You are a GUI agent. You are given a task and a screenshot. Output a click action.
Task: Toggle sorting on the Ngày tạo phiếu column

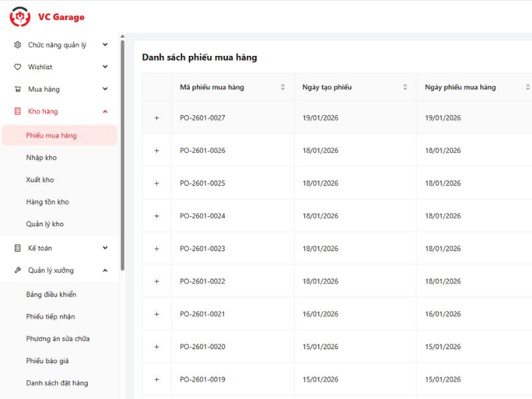(404, 86)
